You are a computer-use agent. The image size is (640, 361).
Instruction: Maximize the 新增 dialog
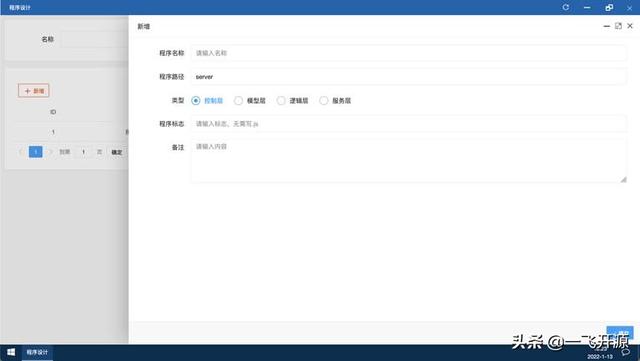618,26
